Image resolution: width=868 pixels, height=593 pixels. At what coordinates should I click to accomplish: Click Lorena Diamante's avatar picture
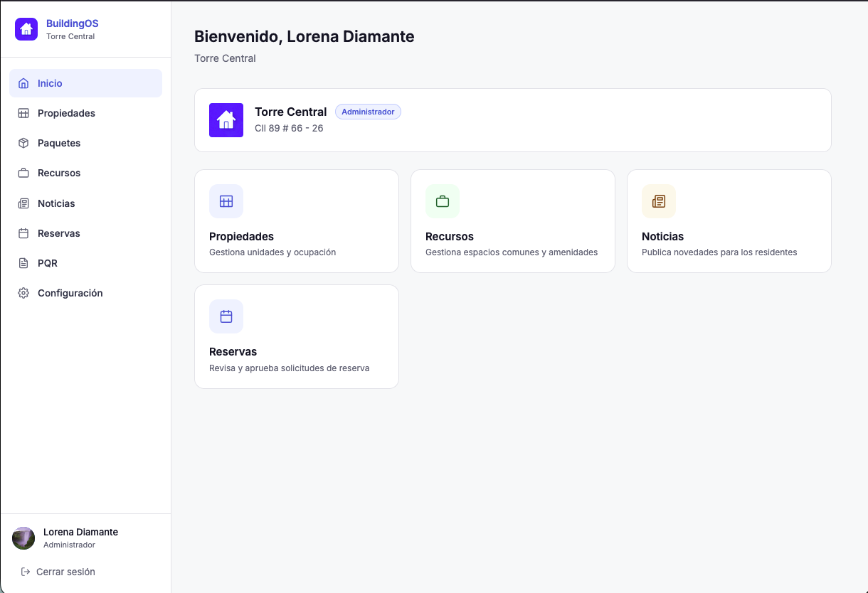coord(23,538)
